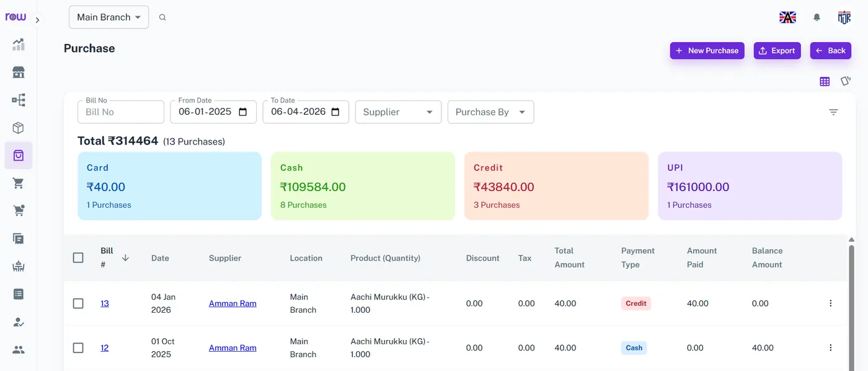This screenshot has height=371, width=868.
Task: Open the people group sidebar icon
Action: click(x=19, y=349)
